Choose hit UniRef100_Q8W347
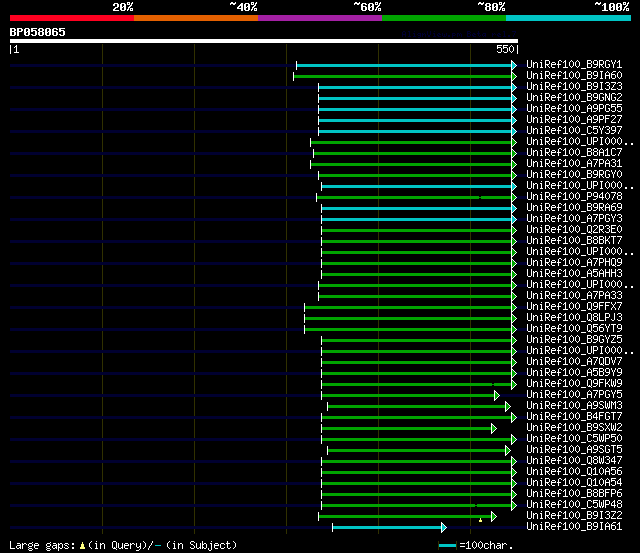The image size is (640, 553). point(574,461)
